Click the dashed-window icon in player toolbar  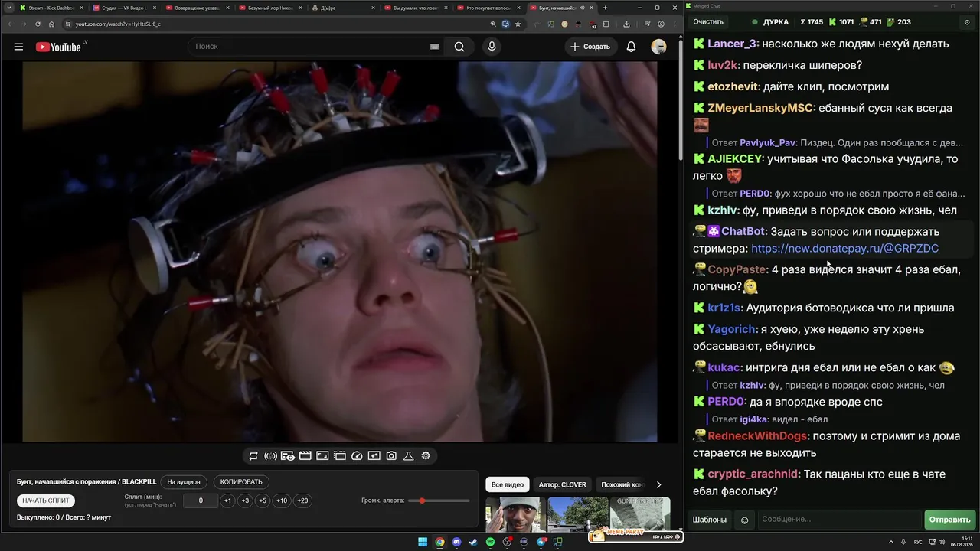[340, 456]
